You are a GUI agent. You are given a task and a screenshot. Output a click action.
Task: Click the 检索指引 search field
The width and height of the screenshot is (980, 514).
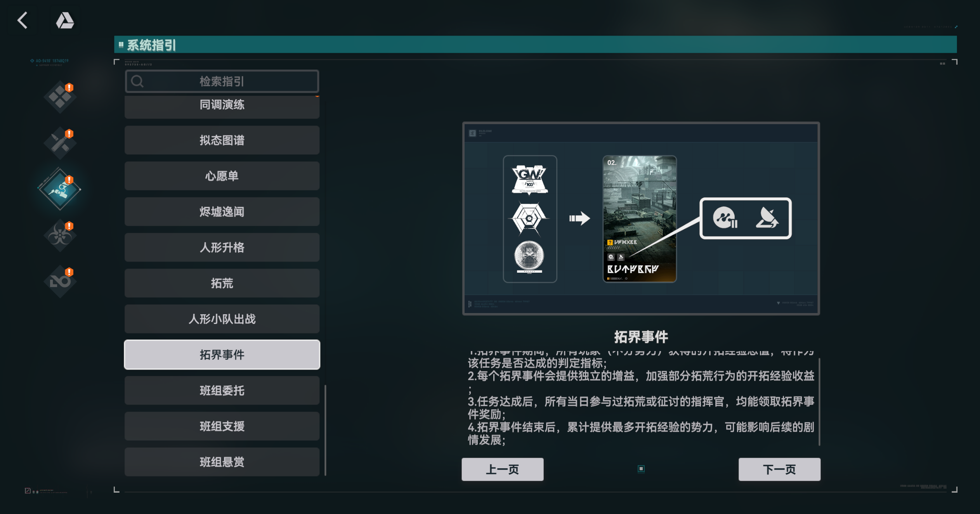(x=222, y=81)
